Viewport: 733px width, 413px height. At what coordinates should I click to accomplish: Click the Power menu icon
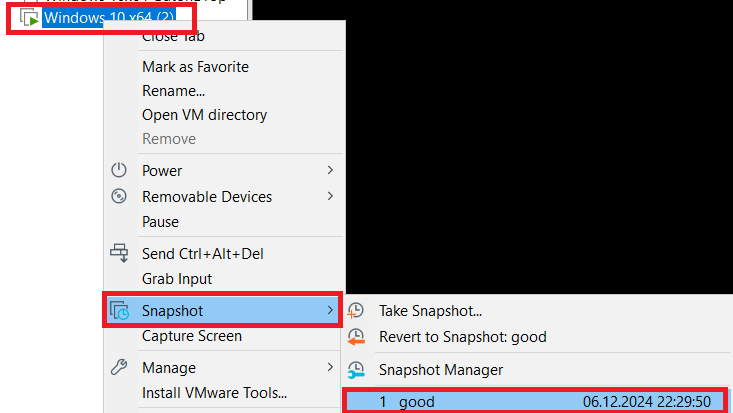click(x=119, y=171)
